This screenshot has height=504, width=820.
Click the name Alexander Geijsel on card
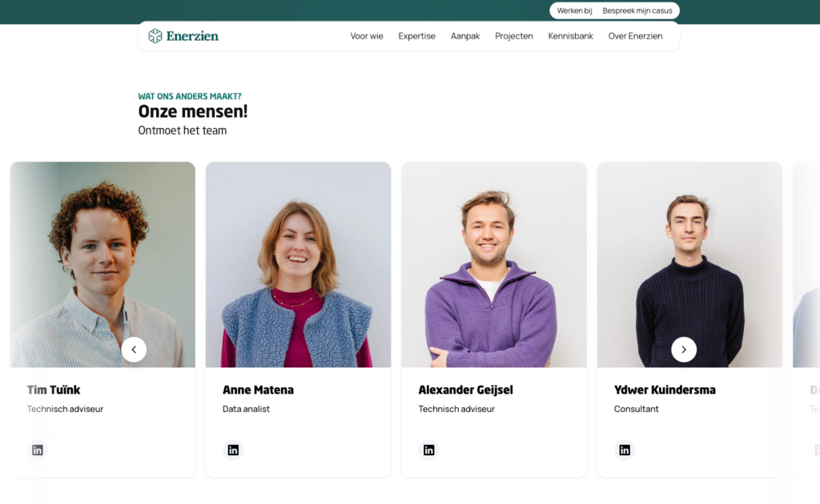465,390
